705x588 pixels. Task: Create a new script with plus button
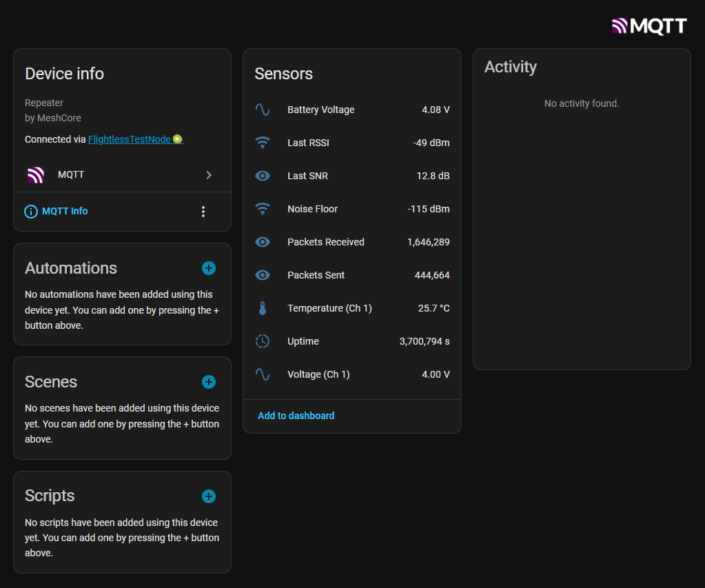click(x=209, y=496)
